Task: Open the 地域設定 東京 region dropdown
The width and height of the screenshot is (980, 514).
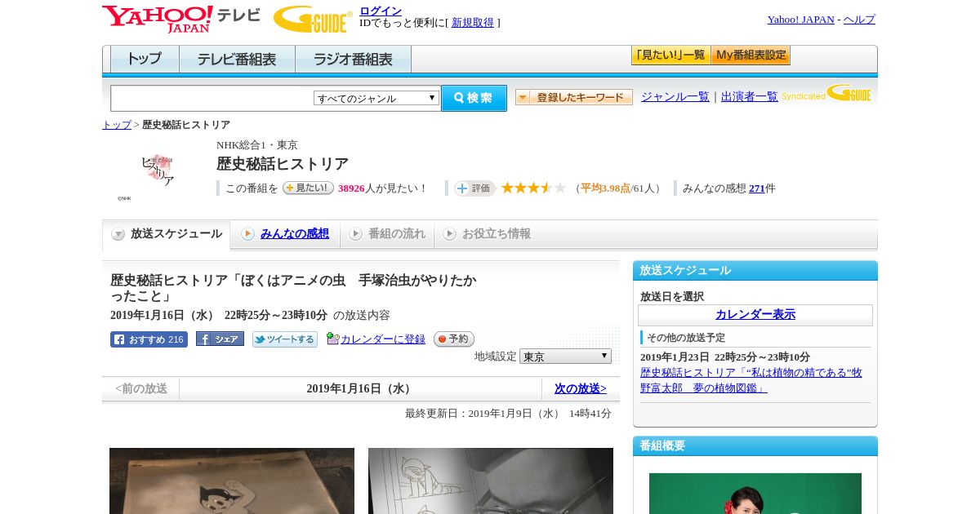Action: pos(565,357)
